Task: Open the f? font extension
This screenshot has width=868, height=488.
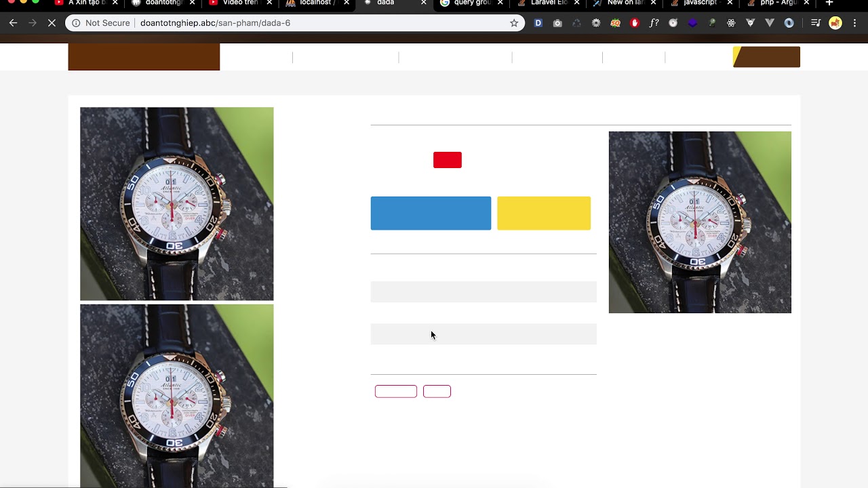Action: [x=654, y=23]
